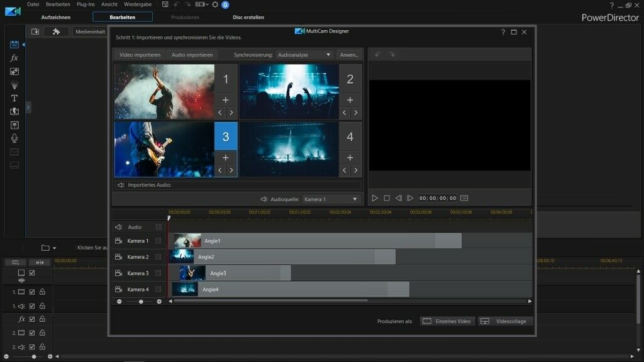
Task: Toggle the video track 1 checkbox
Action: click(x=32, y=292)
